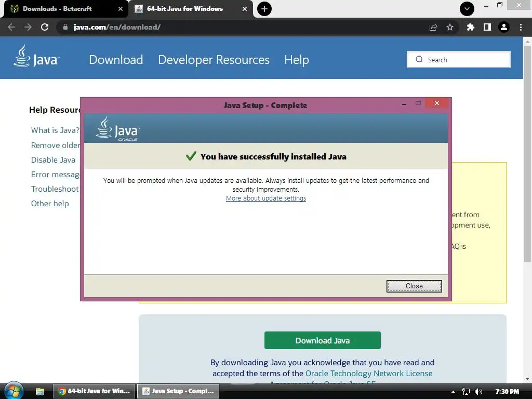This screenshot has width=532, height=399.
Task: Go back in browser history
Action: [11, 27]
